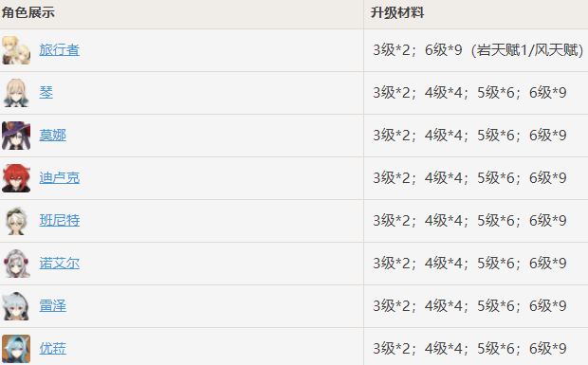588x365 pixels.
Task: Click the 雷泽 character avatar icon
Action: pyautogui.click(x=16, y=306)
